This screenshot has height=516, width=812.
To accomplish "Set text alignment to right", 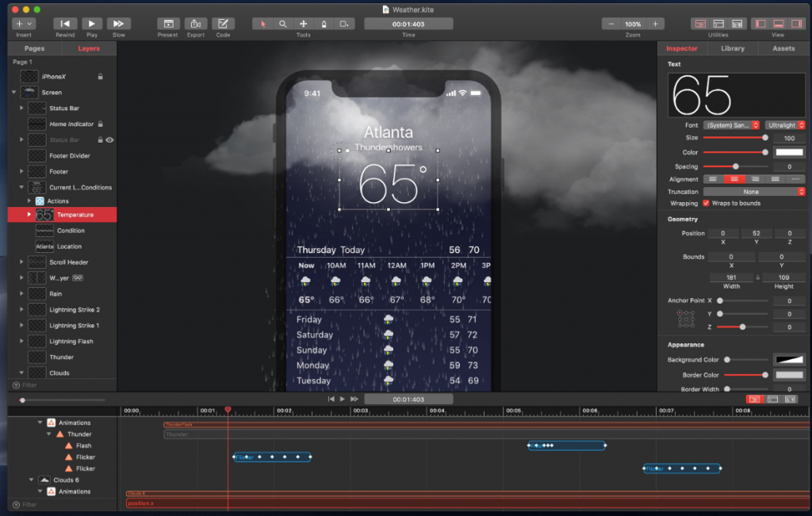I will (x=755, y=179).
